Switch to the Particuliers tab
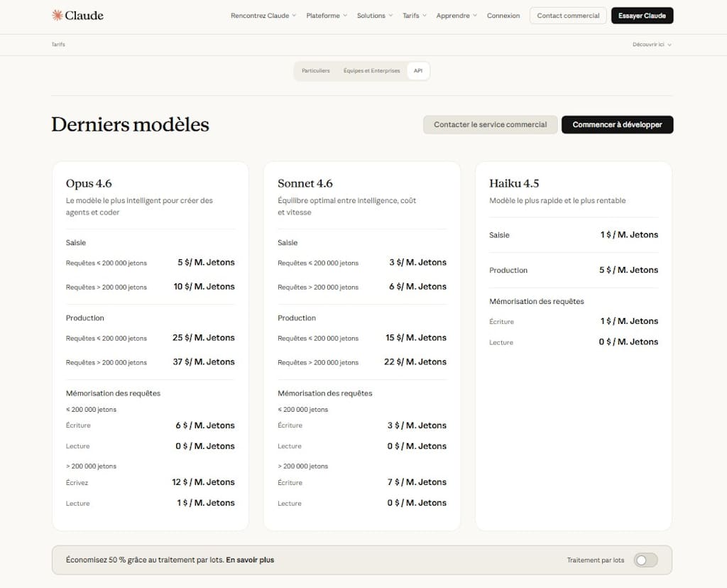The image size is (727, 588). [315, 71]
